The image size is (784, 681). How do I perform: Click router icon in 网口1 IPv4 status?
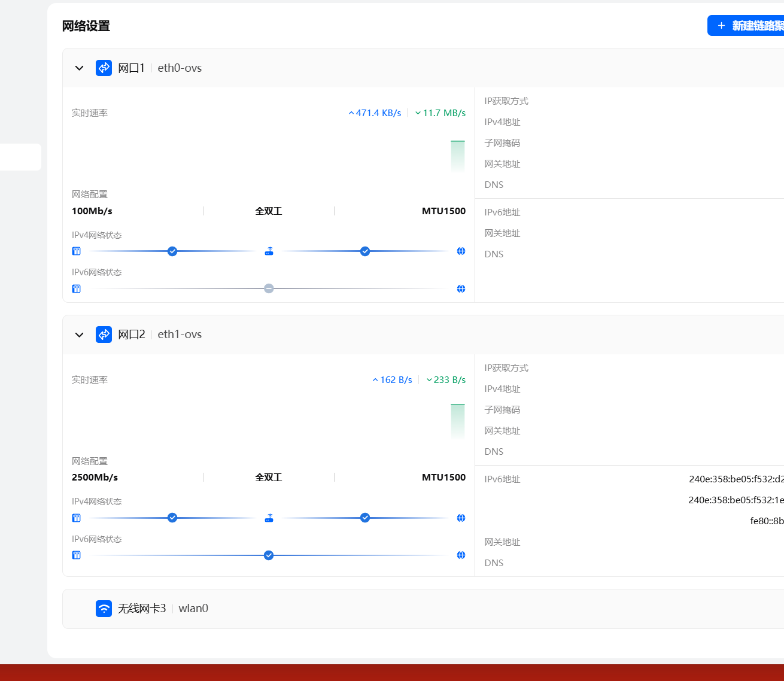tap(269, 251)
